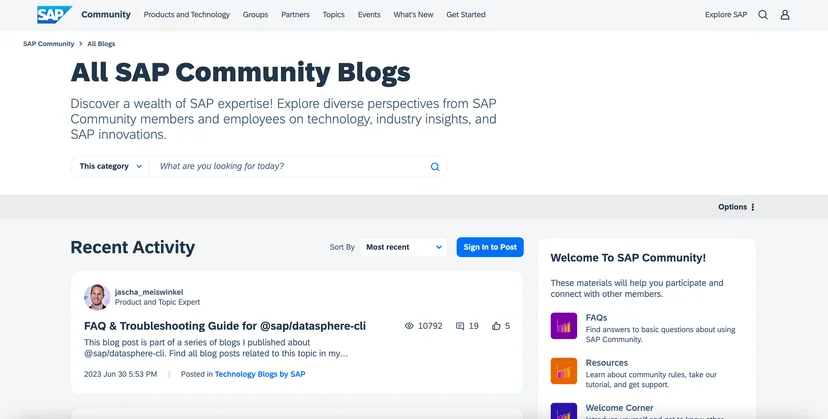Click the Welcome To SAP Community! heading
Viewport: 828px width, 419px height.
[628, 258]
